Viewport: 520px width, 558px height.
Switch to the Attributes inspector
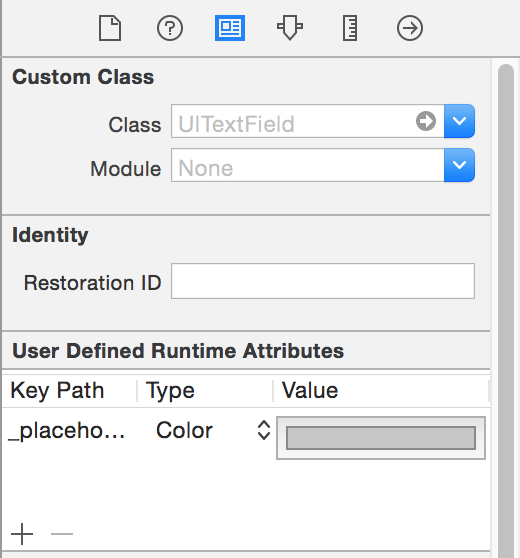click(x=290, y=27)
